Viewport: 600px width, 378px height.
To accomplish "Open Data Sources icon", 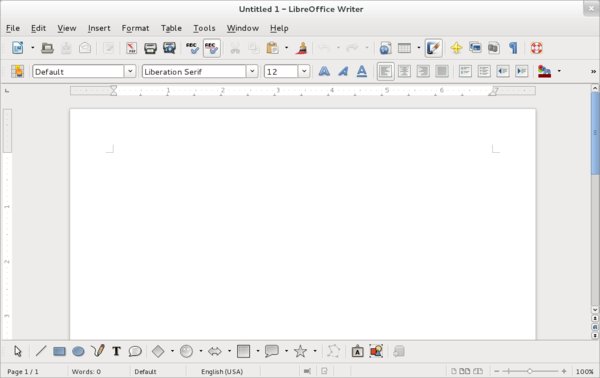I will 494,48.
